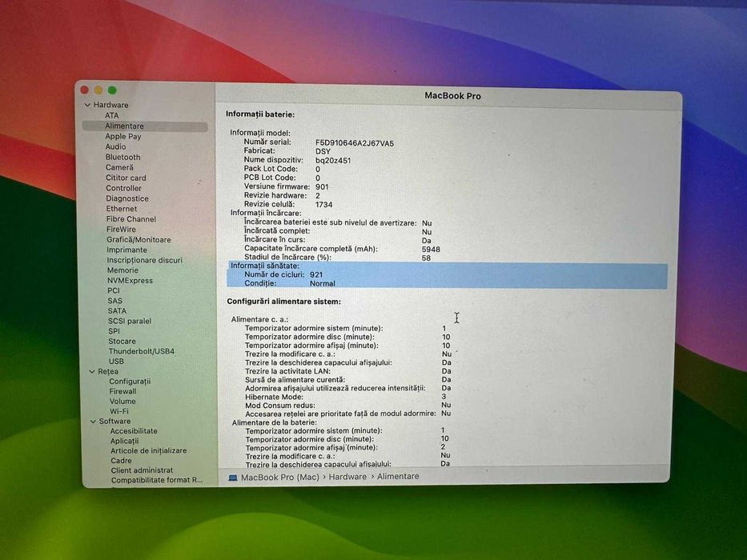This screenshot has width=747, height=560.
Task: Collapse the Rețea section chevron
Action: 92,371
